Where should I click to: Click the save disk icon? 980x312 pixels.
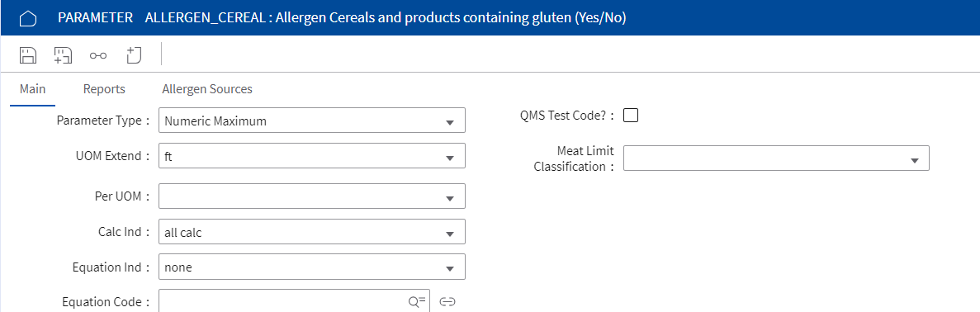(x=27, y=55)
